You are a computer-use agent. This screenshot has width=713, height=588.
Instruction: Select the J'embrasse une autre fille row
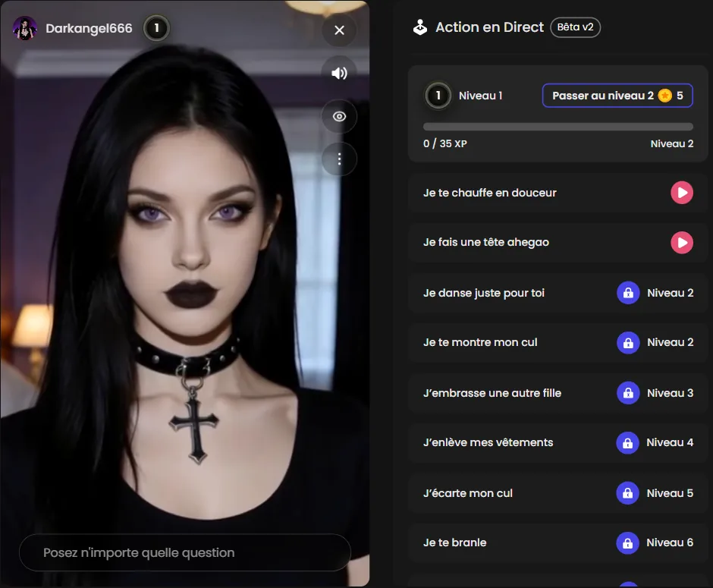pyautogui.click(x=558, y=393)
